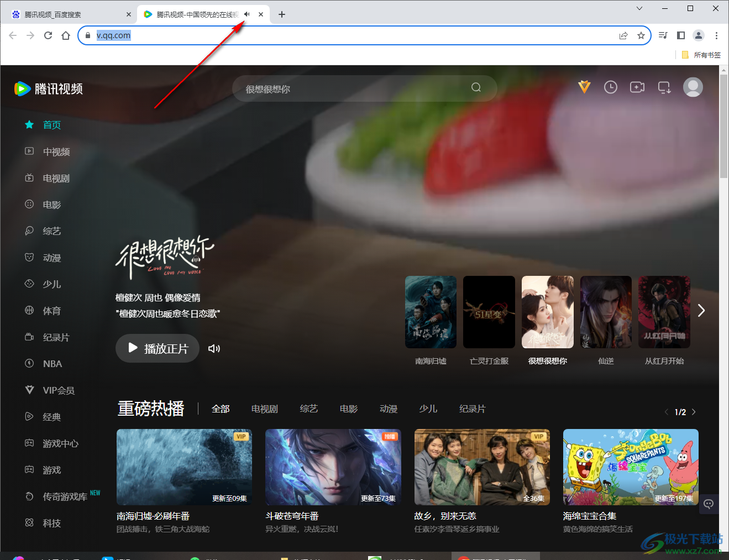Select the 从红月开始 banner thumbnail
The height and width of the screenshot is (560, 729).
[664, 312]
